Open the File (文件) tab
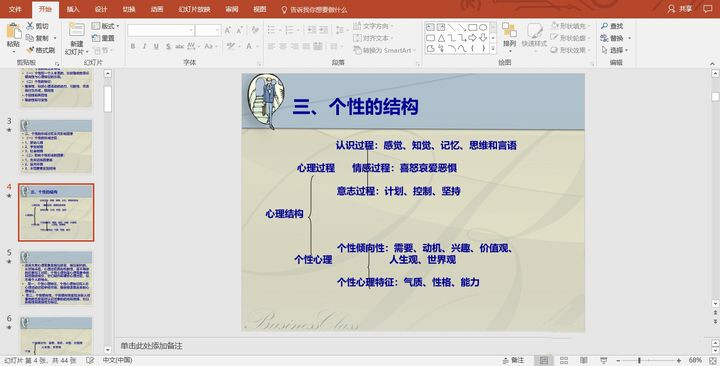Image resolution: width=720 pixels, height=366 pixels. click(x=15, y=9)
